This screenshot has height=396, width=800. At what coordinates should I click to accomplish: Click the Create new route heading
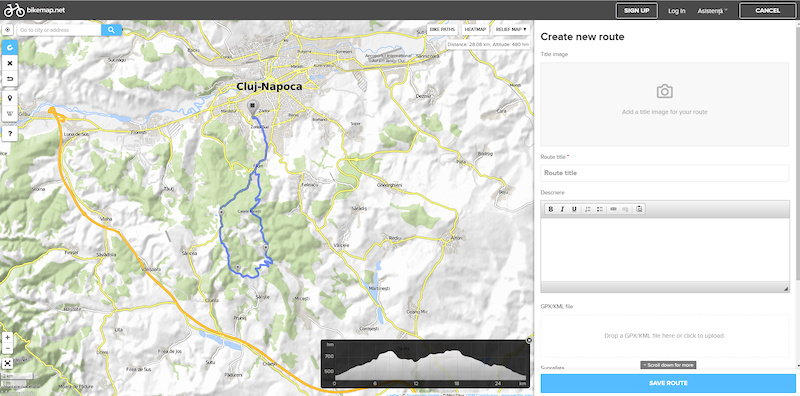click(x=582, y=37)
